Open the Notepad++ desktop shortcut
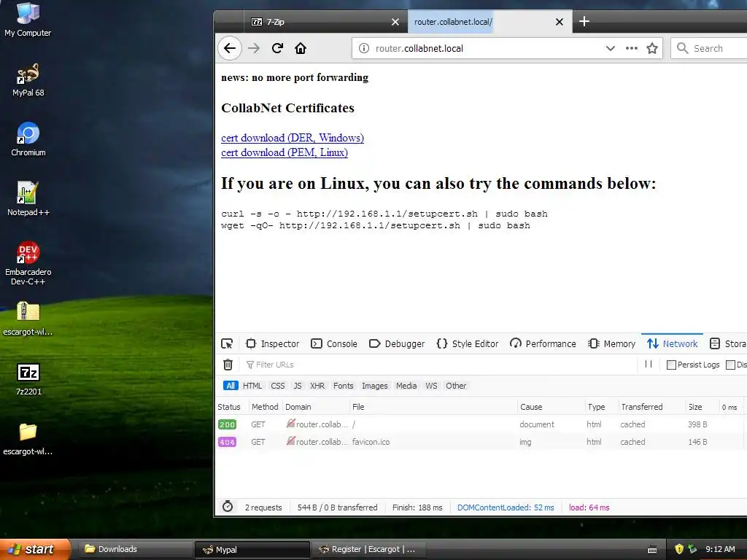 [x=28, y=199]
